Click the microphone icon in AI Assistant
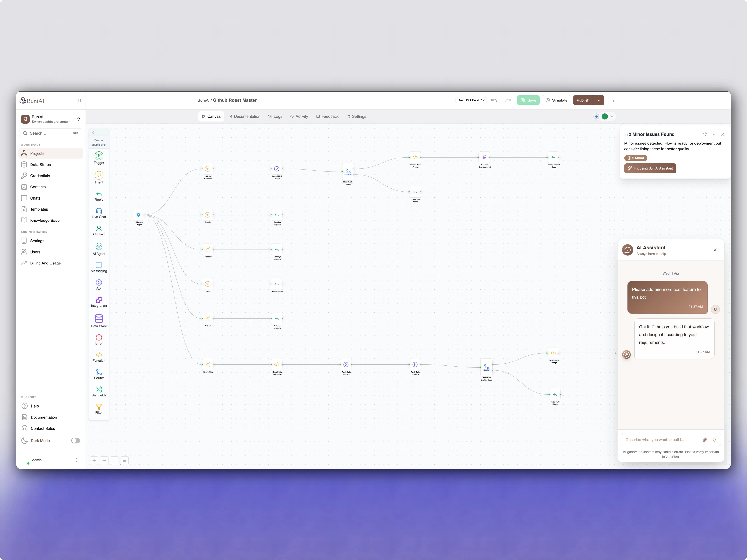The width and height of the screenshot is (747, 560). [714, 439]
